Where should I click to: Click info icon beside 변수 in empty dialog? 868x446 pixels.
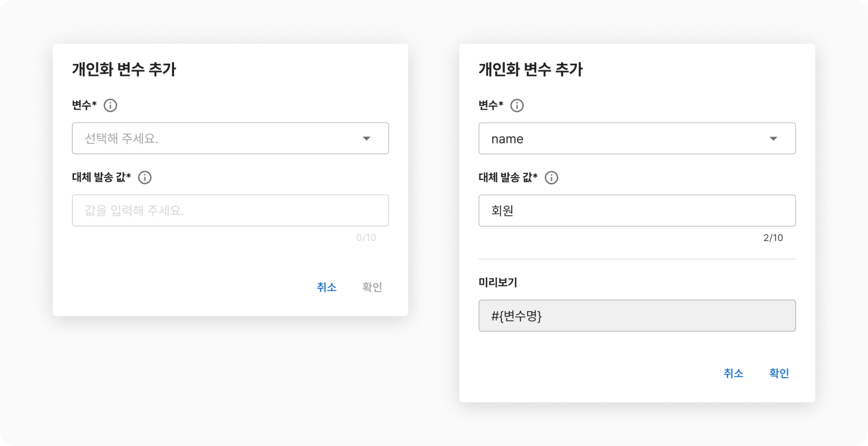110,105
